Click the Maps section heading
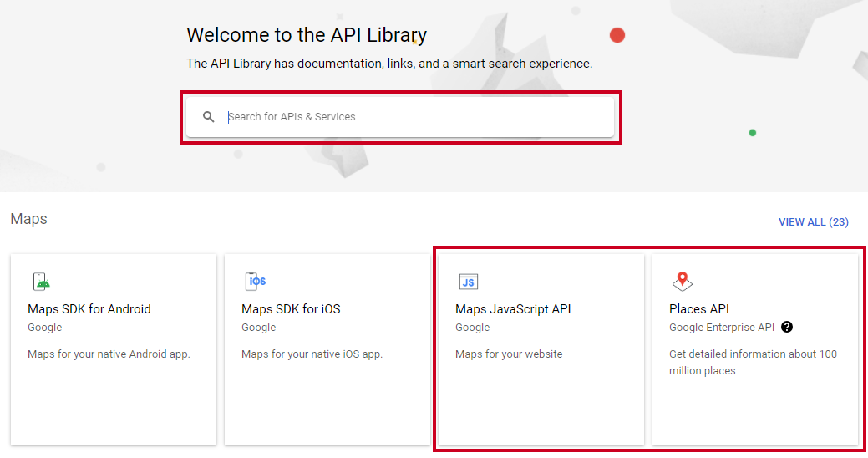The height and width of the screenshot is (458, 868). pyautogui.click(x=28, y=219)
